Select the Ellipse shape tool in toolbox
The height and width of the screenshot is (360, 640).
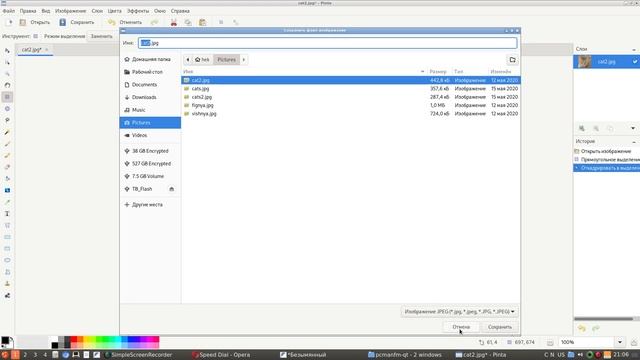[7, 260]
